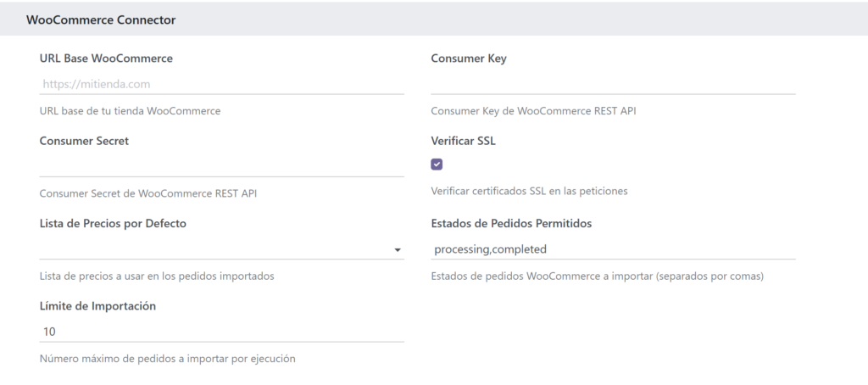This screenshot has width=868, height=385.
Task: Click help text 'Consumer Secret de WooCommerce REST API'
Action: coord(148,194)
